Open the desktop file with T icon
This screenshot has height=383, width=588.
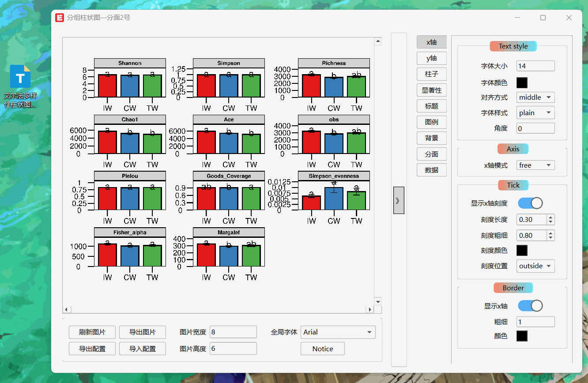[20, 79]
